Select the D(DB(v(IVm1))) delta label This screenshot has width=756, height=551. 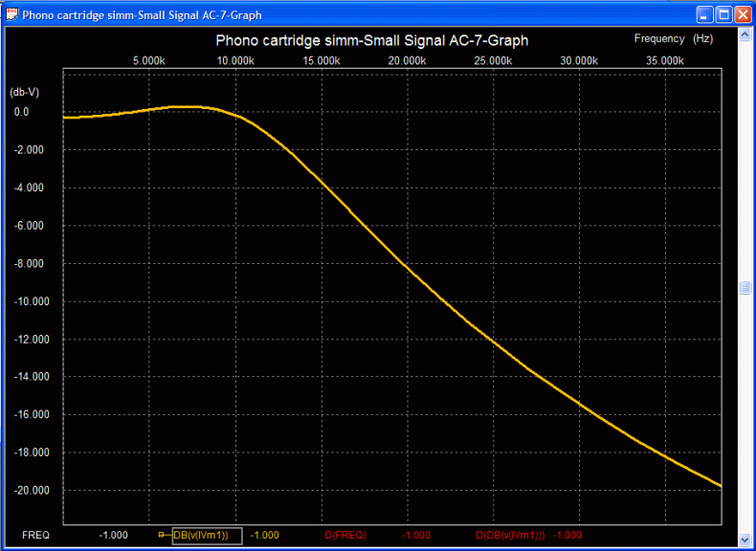510,535
